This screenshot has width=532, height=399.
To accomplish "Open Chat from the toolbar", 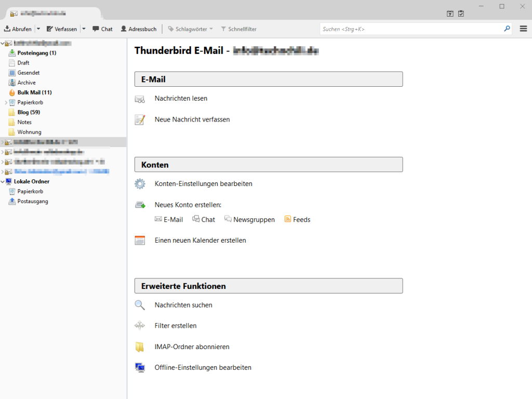I will pyautogui.click(x=102, y=29).
